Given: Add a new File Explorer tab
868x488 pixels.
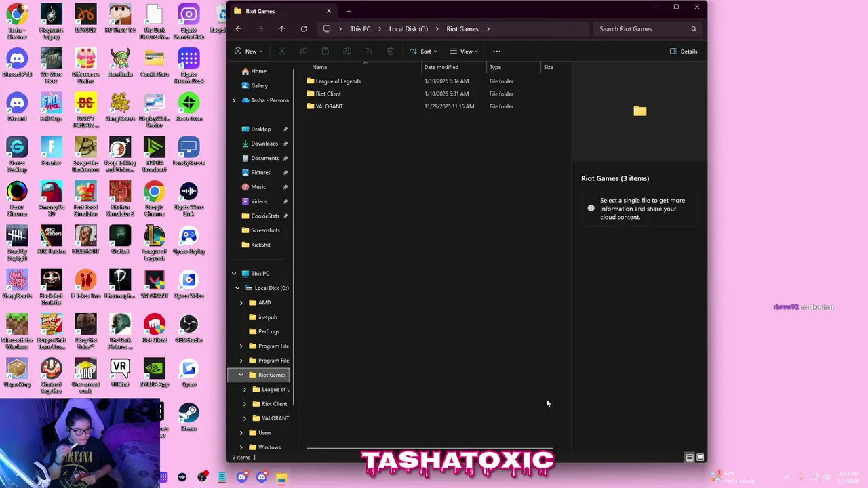Looking at the screenshot, I should pos(349,11).
